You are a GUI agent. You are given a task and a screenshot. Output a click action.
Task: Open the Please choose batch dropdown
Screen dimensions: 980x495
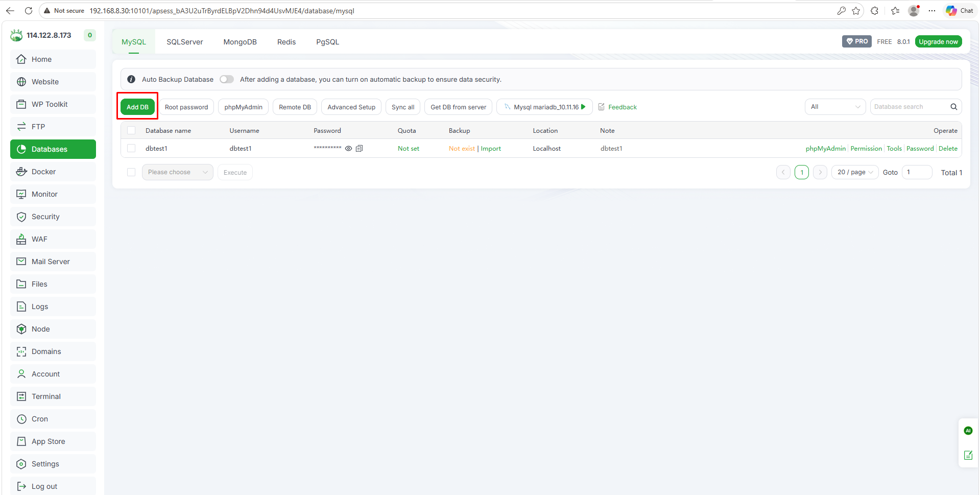coord(177,172)
